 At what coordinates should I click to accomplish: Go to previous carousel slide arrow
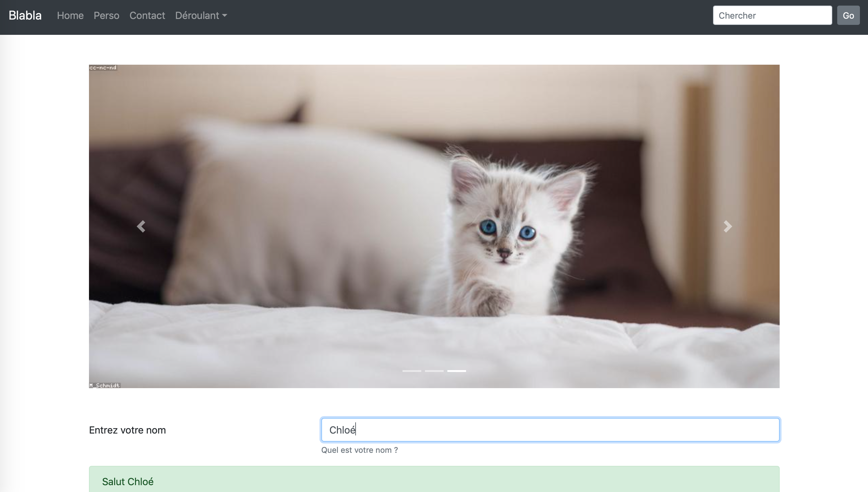click(x=141, y=226)
